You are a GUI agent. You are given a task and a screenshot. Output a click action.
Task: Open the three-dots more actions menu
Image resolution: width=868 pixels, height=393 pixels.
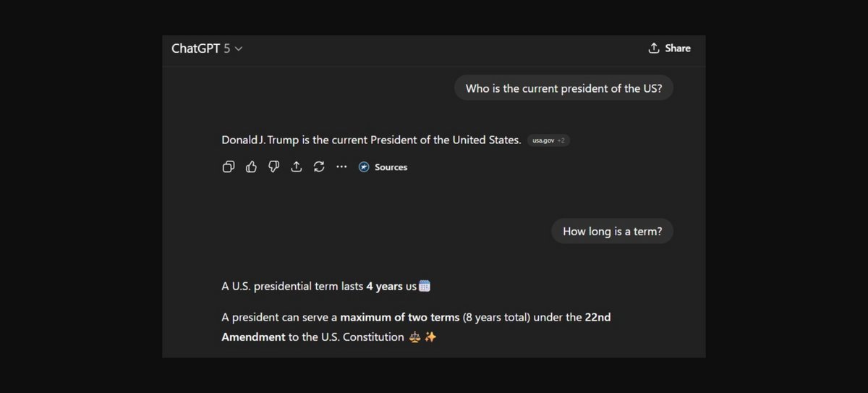[341, 167]
